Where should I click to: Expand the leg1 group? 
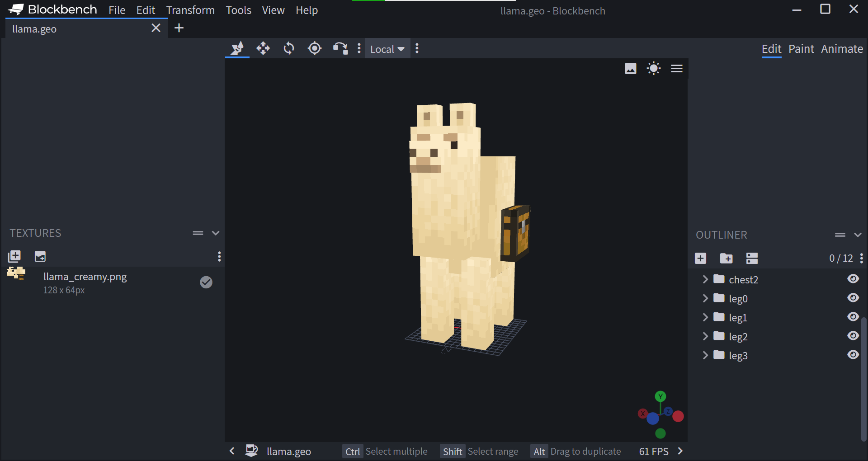coord(705,317)
